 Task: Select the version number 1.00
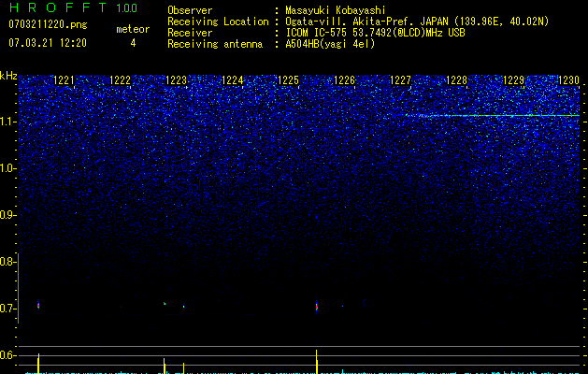(127, 8)
